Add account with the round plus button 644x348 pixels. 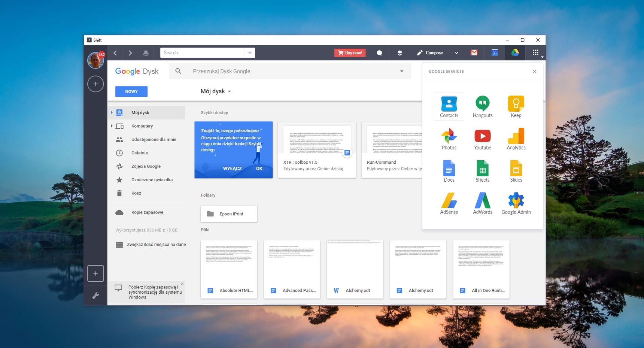pos(95,84)
